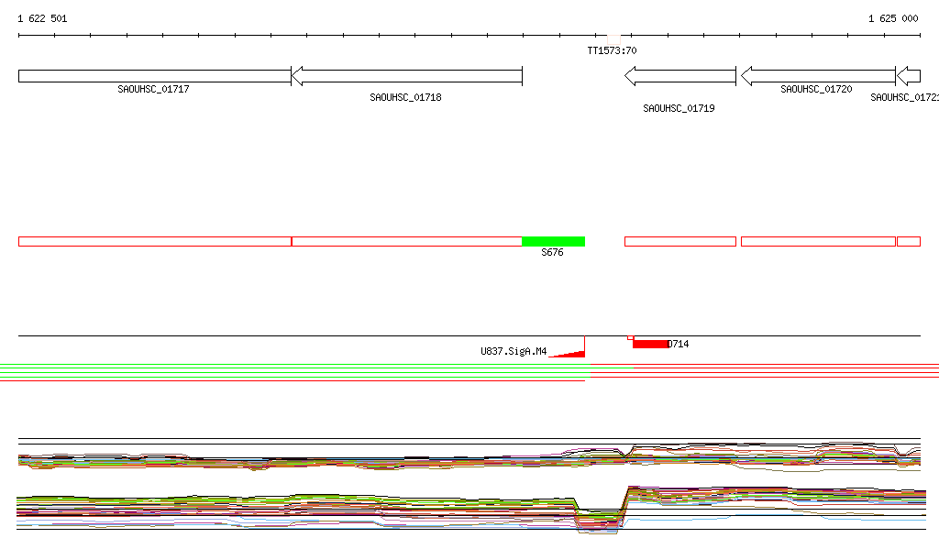The width and height of the screenshot is (939, 560).
Task: Select the green S676 segment
Action: [553, 241]
